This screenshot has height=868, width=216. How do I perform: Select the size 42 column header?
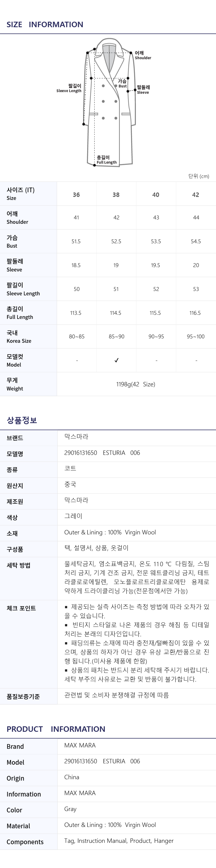[195, 194]
